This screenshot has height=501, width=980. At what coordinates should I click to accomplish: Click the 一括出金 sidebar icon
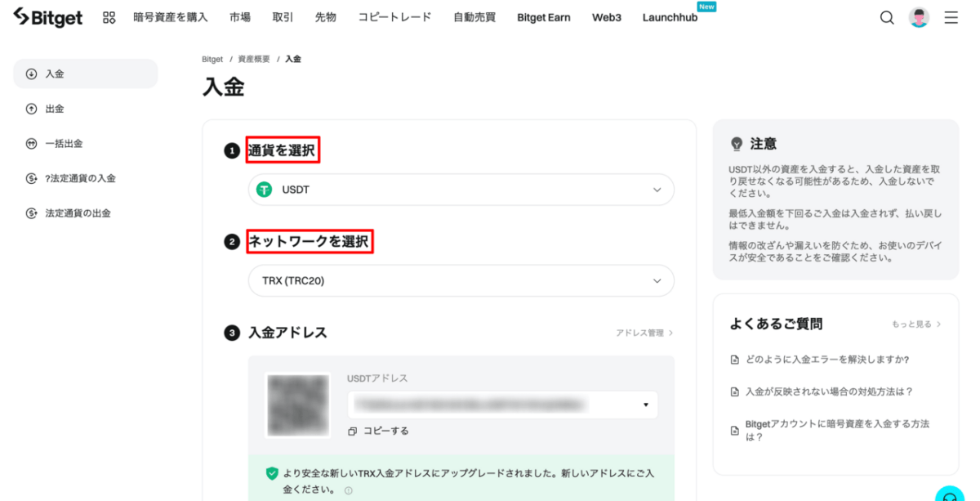pos(31,143)
